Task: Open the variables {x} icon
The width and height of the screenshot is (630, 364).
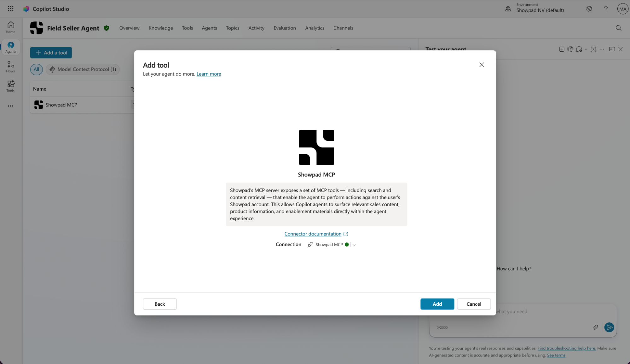Action: tap(593, 49)
